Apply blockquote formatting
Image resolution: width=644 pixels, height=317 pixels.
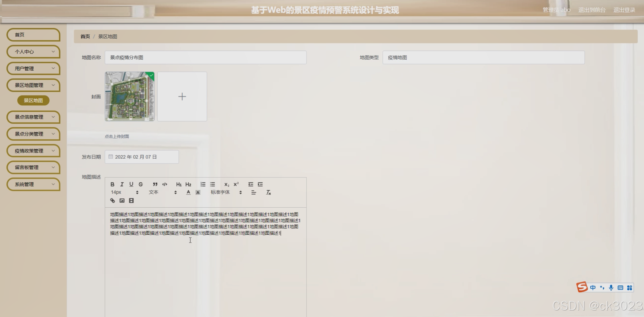coord(155,184)
